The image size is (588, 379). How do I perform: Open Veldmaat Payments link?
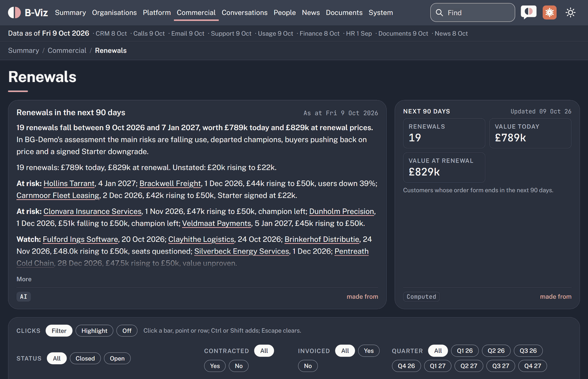(216, 224)
